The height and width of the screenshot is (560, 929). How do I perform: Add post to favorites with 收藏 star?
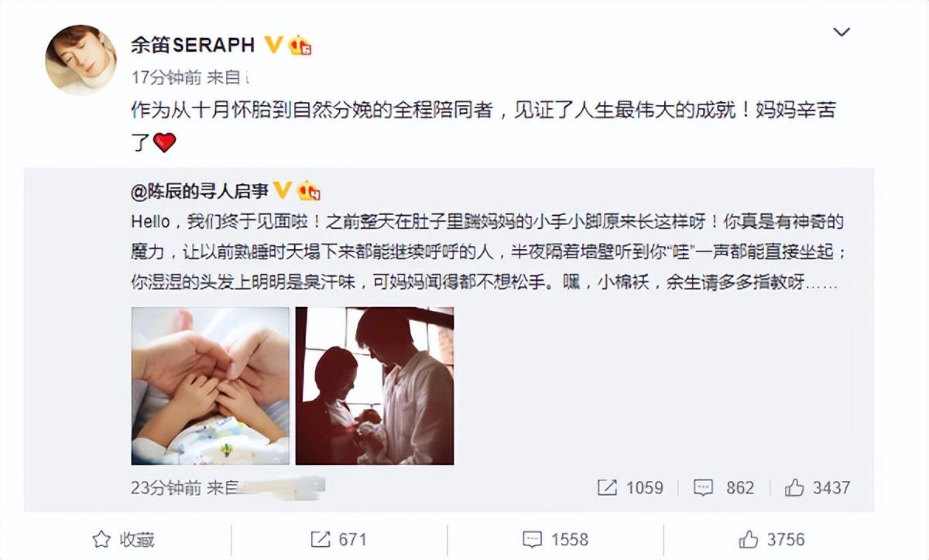pyautogui.click(x=124, y=539)
